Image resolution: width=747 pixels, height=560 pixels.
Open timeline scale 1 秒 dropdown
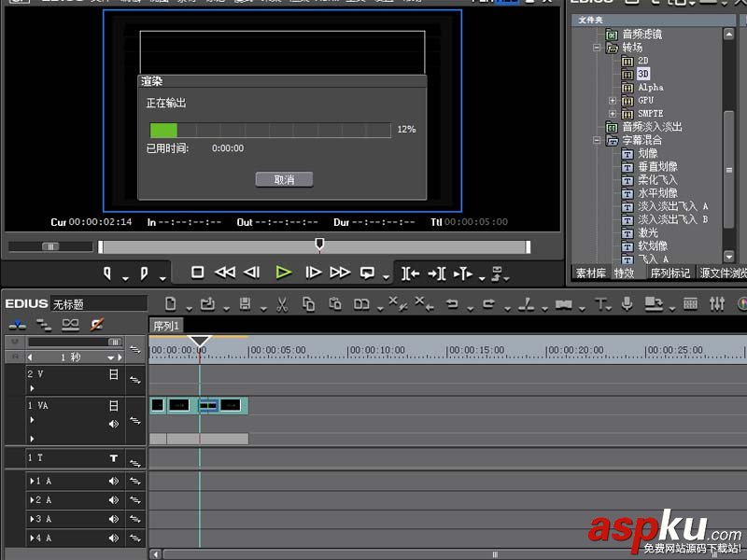tap(110, 357)
